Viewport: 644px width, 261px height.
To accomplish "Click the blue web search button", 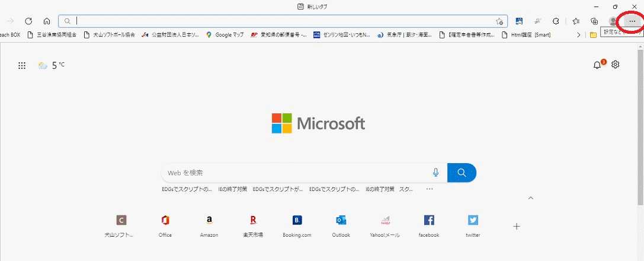I will click(x=462, y=173).
